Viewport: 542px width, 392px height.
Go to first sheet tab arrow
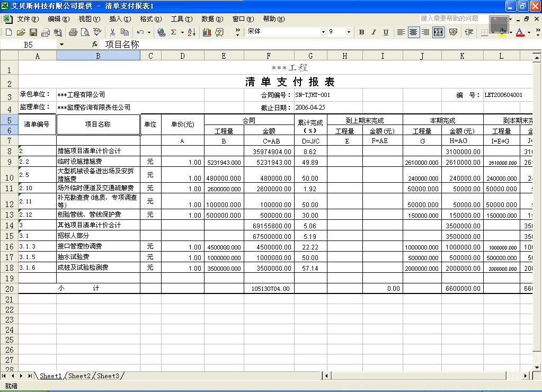pos(4,376)
